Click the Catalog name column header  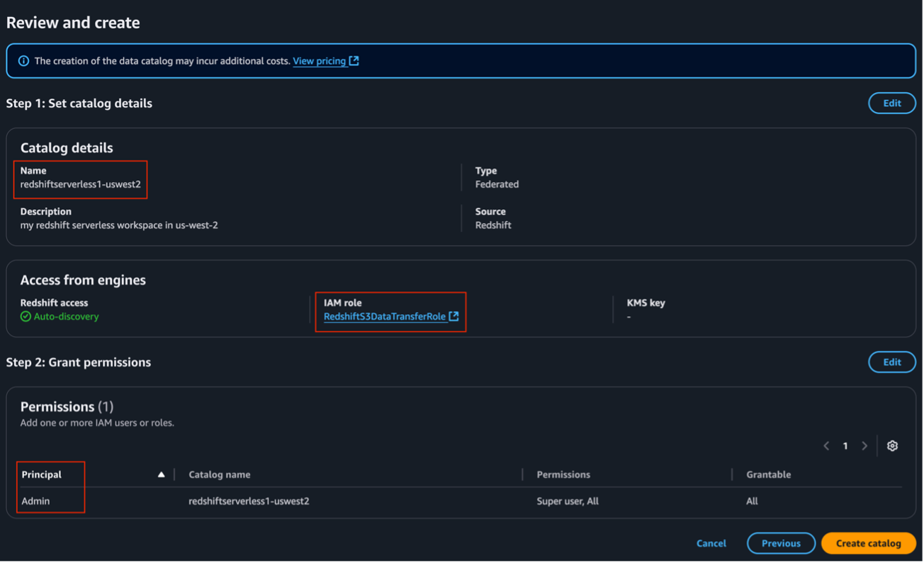click(220, 474)
